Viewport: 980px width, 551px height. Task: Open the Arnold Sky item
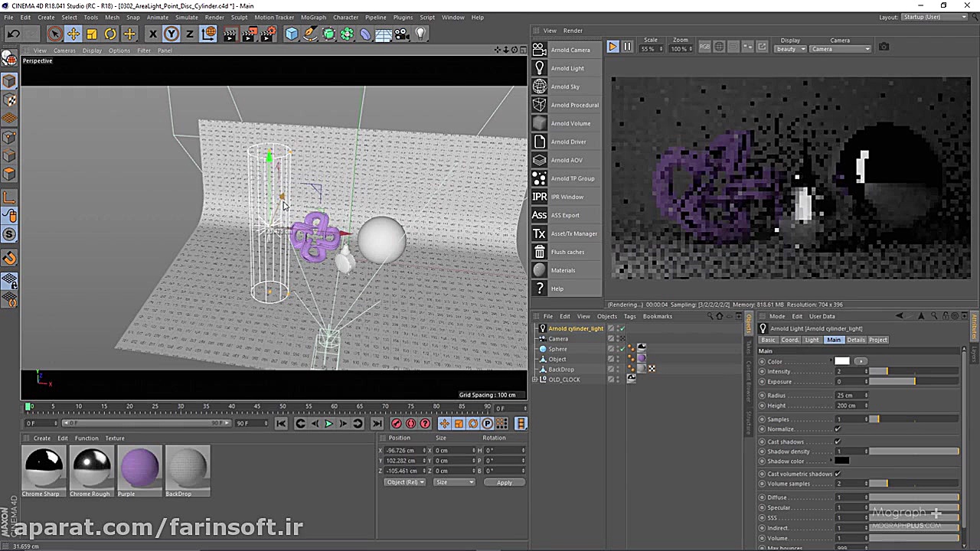pyautogui.click(x=565, y=86)
